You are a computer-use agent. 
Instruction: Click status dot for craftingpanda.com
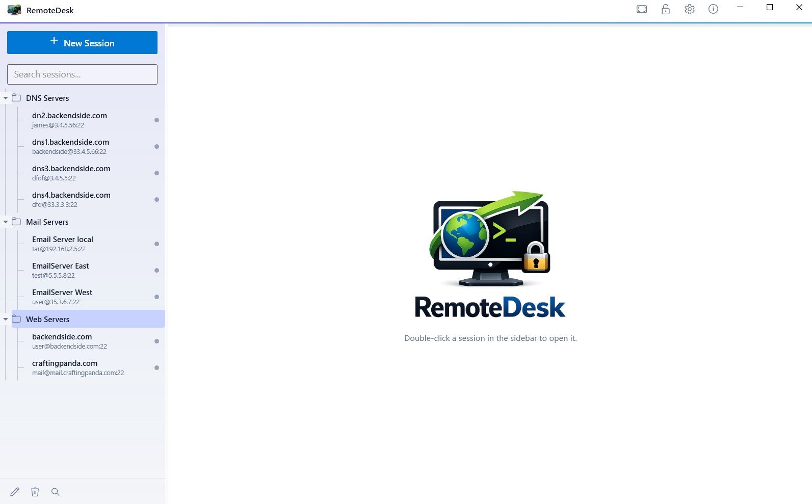pyautogui.click(x=156, y=368)
